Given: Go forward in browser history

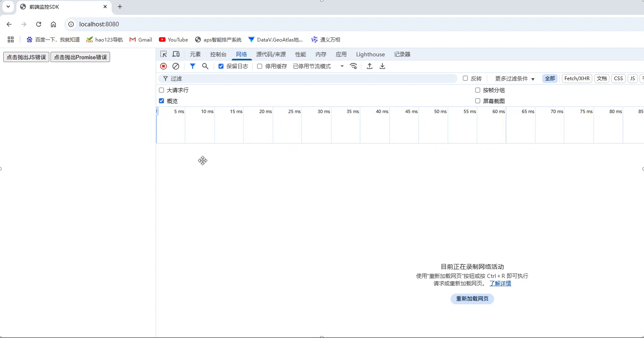Looking at the screenshot, I should point(24,24).
